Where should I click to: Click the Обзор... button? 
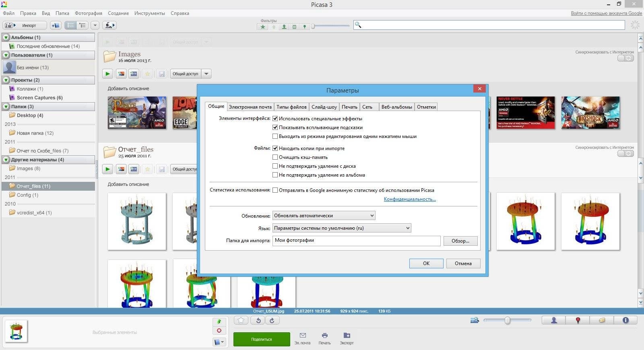[460, 241]
